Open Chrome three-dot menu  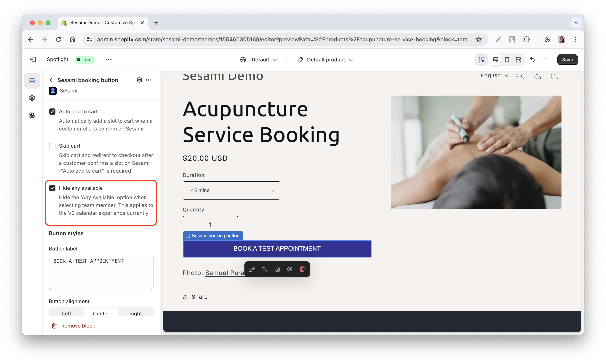pos(575,39)
